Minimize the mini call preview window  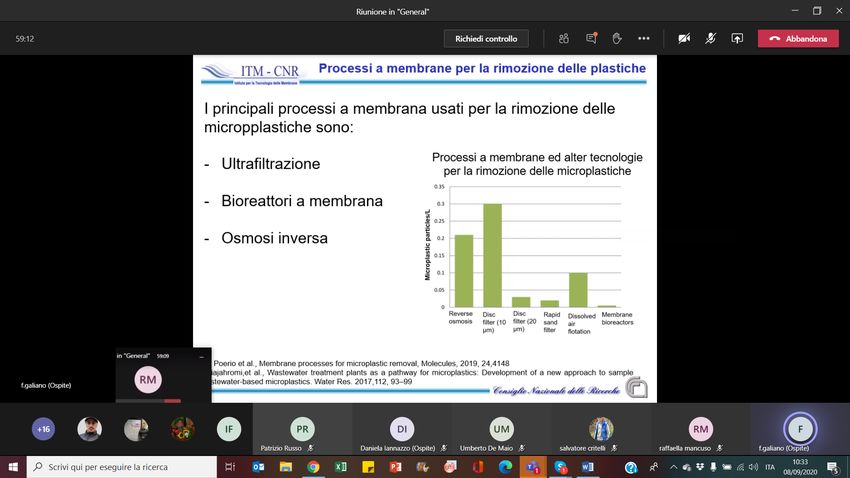click(202, 357)
